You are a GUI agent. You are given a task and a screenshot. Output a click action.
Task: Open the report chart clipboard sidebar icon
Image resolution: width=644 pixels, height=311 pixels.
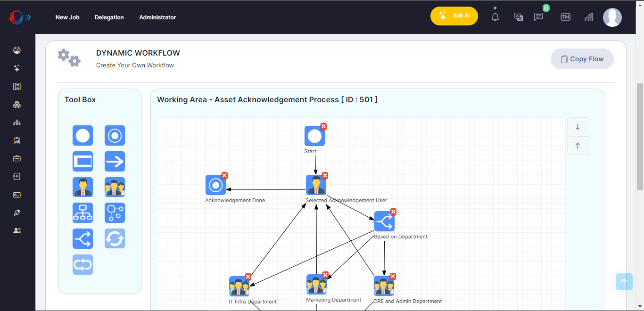17,140
